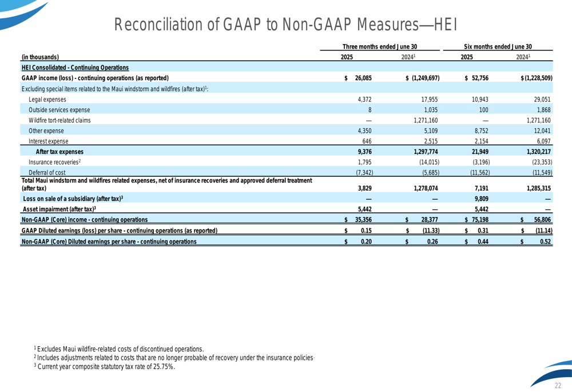Click the 'Asset impairment (after tax)' row label
The width and height of the screenshot is (572, 392).
coord(59,209)
